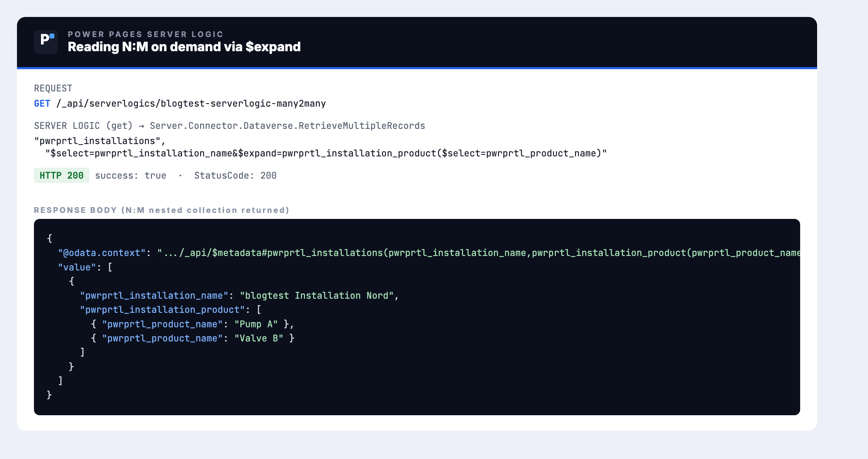The height and width of the screenshot is (459, 868).
Task: Click the green HTTP 200 status badge
Action: [x=61, y=175]
